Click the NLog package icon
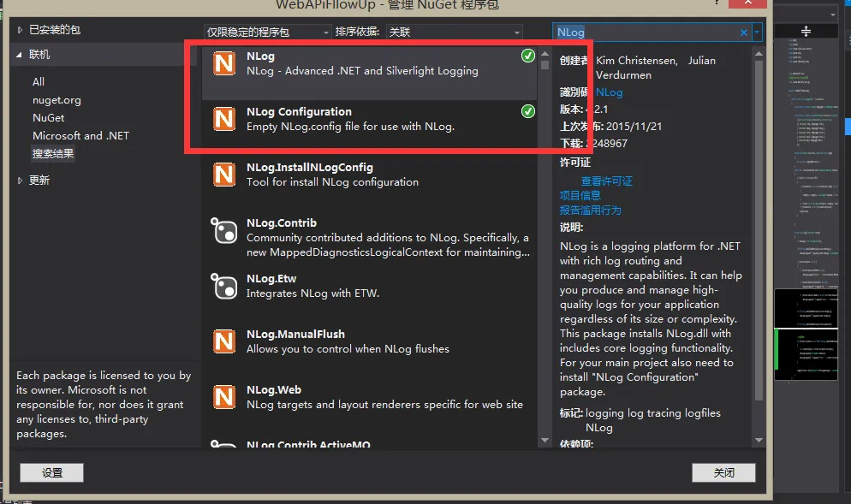Image resolution: width=851 pixels, height=504 pixels. pyautogui.click(x=224, y=63)
